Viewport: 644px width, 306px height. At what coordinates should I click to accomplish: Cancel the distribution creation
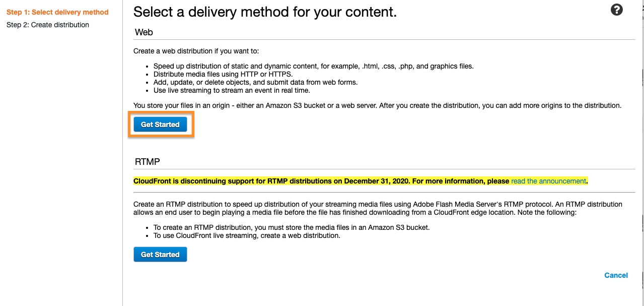[x=616, y=275]
